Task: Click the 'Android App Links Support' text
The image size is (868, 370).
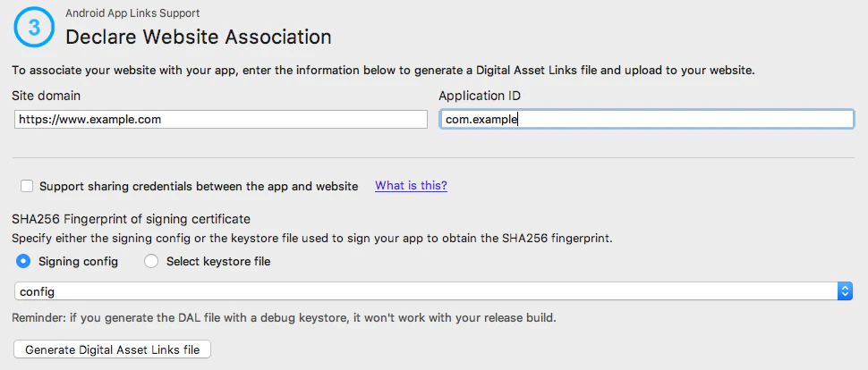Action: click(132, 13)
